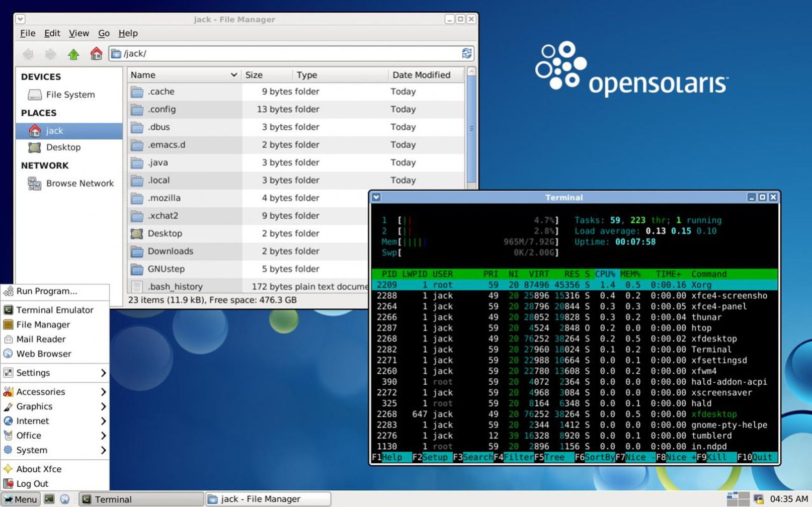The height and width of the screenshot is (507, 812).
Task: Click F3 Search in htop footer
Action: pyautogui.click(x=473, y=457)
